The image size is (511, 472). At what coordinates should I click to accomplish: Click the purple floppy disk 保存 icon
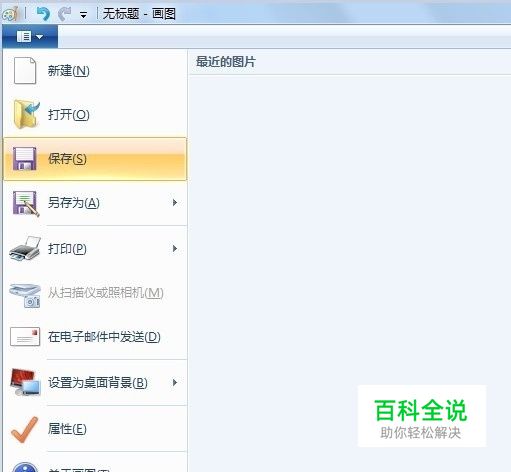tap(25, 159)
